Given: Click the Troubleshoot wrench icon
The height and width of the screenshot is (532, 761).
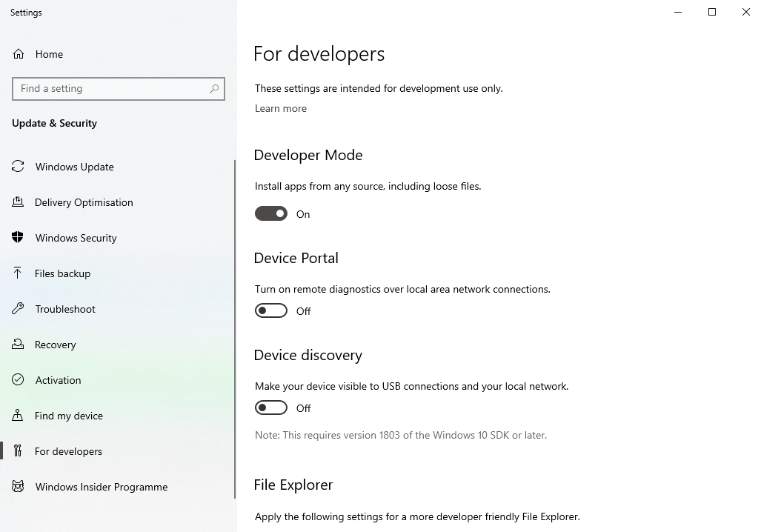Looking at the screenshot, I should click(x=18, y=309).
